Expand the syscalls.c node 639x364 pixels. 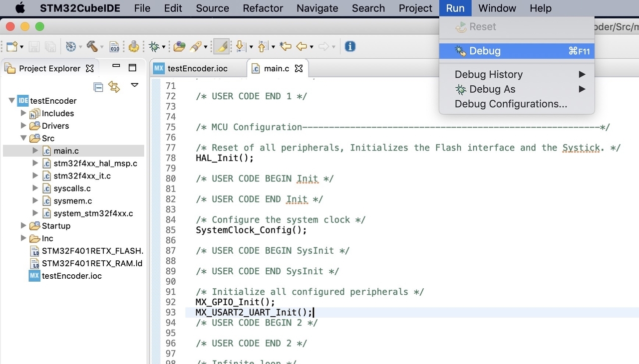pyautogui.click(x=35, y=188)
